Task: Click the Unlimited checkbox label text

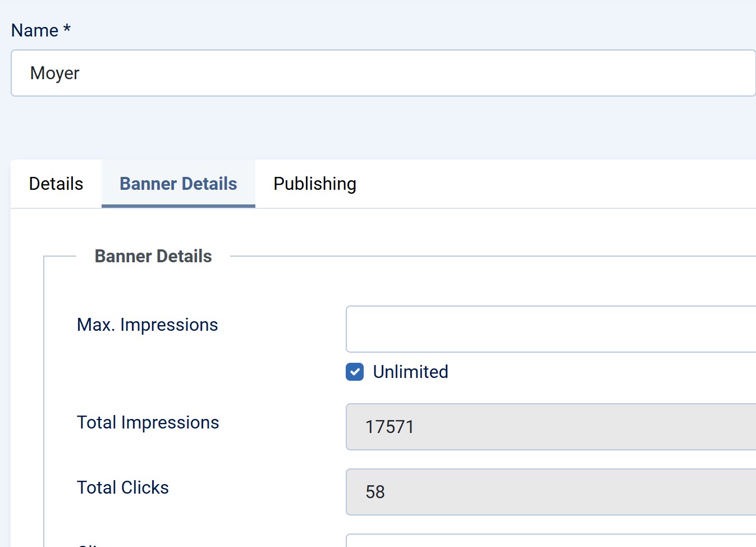Action: click(410, 372)
